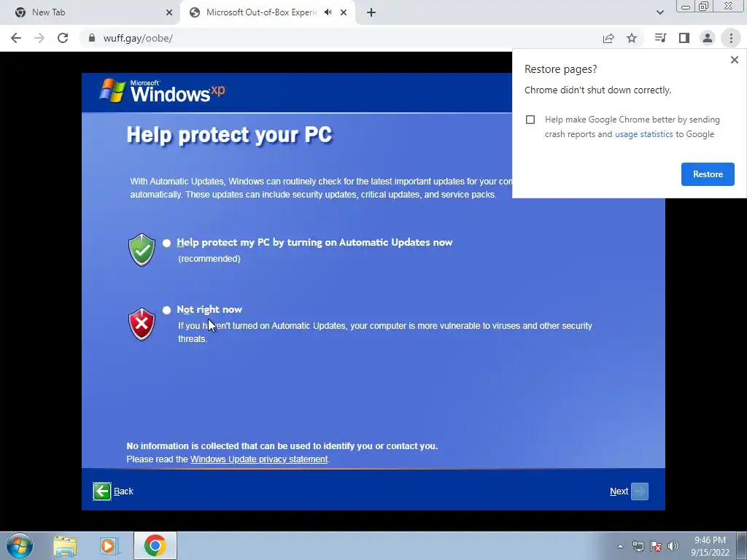Close the New Tab tab
This screenshot has width=747, height=560.
(169, 12)
